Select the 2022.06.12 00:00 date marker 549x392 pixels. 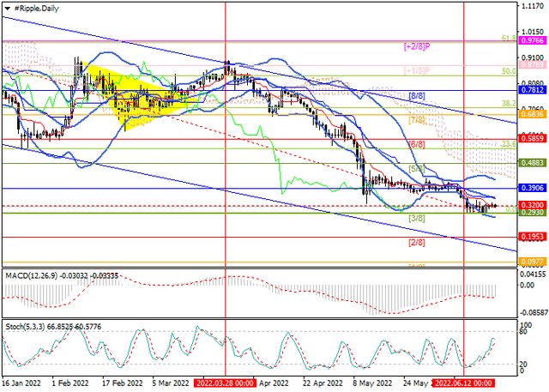(463, 383)
